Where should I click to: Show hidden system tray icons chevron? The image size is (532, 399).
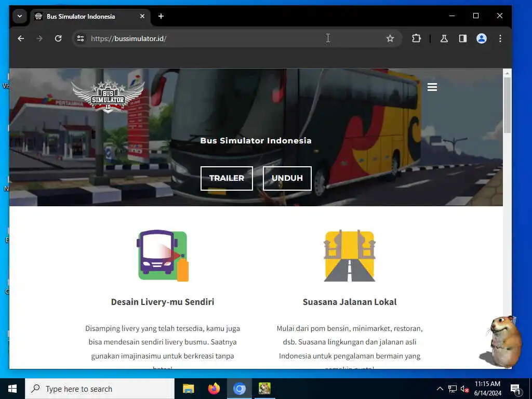(440, 389)
